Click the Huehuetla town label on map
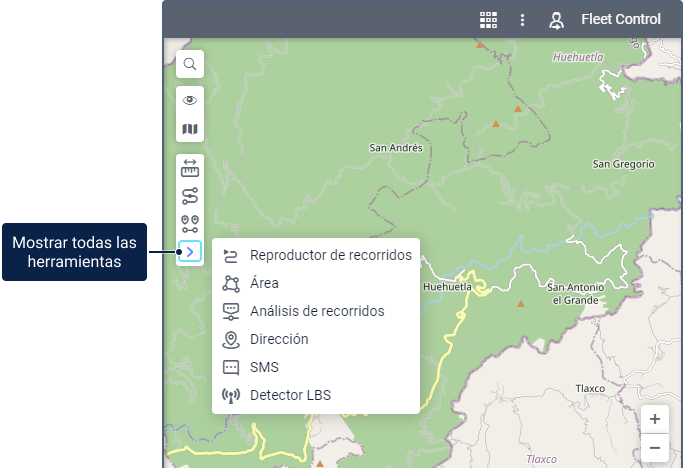Image resolution: width=683 pixels, height=468 pixels. point(447,286)
